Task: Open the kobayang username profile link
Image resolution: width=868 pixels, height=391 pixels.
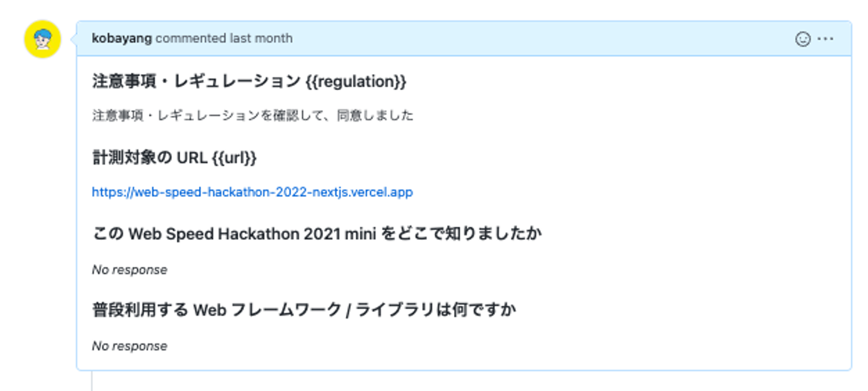Action: pos(122,39)
